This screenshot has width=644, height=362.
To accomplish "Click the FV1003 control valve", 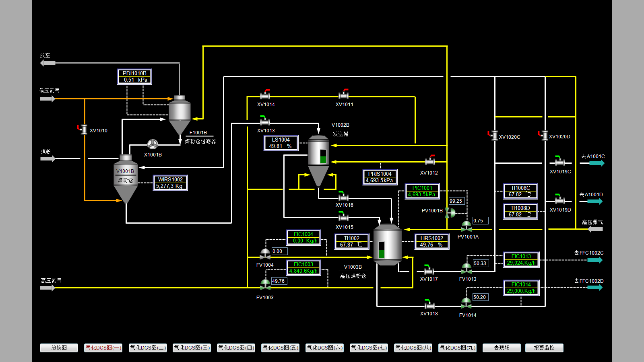I will click(265, 285).
